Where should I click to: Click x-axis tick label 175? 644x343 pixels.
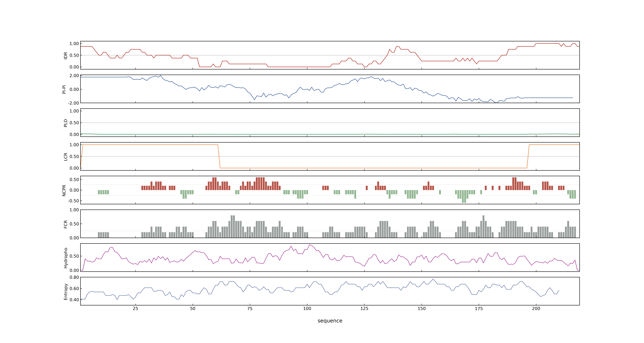point(479,309)
